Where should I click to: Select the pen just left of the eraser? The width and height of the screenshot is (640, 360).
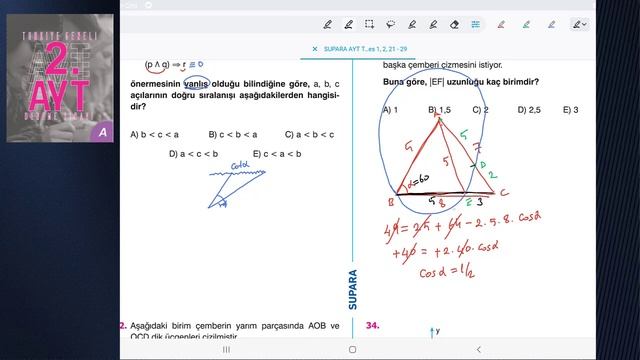click(x=433, y=24)
